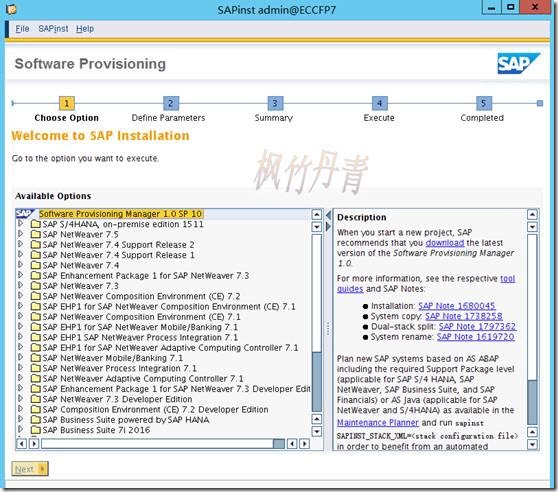Image resolution: width=558 pixels, height=492 pixels.
Task: Click step 4 Execute marker
Action: pyautogui.click(x=379, y=104)
